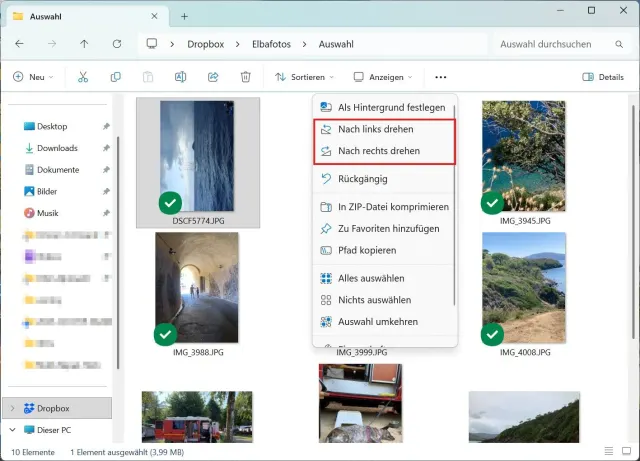The width and height of the screenshot is (640, 461).
Task: Click the Share icon in toolbar
Action: click(x=213, y=77)
